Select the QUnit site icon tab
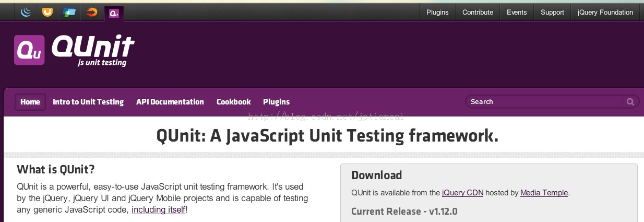Image resolution: width=644 pixels, height=222 pixels. [x=114, y=13]
